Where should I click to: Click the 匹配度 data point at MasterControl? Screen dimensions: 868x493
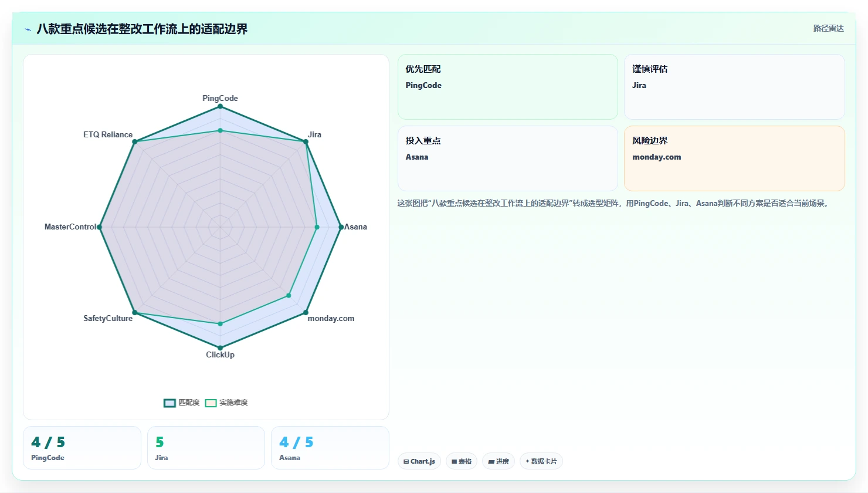click(x=99, y=227)
